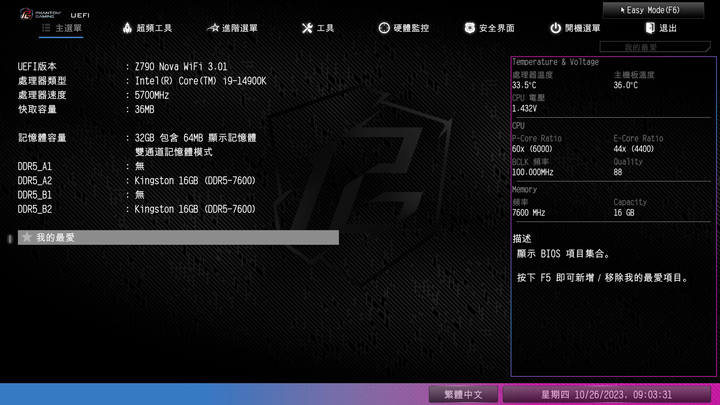Viewport: 720px width, 405px height.
Task: Click memory frequency value 7600 MHz
Action: click(529, 213)
